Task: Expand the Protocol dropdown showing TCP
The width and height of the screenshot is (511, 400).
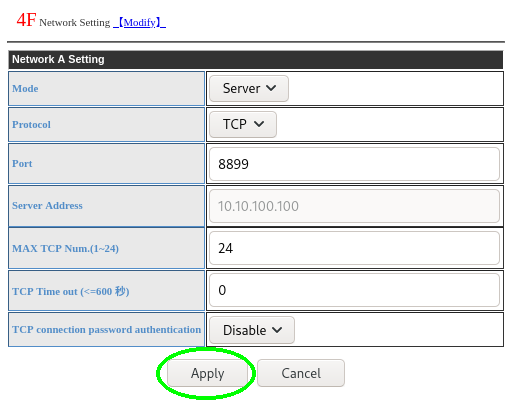Action: tap(243, 124)
